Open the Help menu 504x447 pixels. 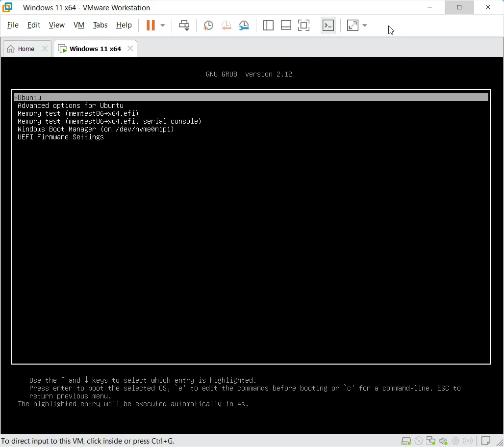(124, 25)
